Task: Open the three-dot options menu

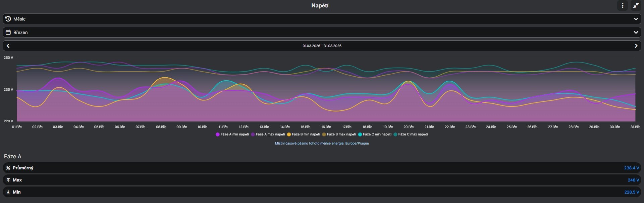Action: (x=623, y=5)
